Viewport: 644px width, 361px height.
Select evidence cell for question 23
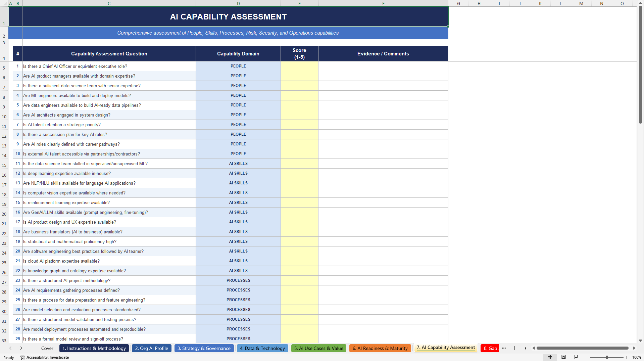[383, 280]
